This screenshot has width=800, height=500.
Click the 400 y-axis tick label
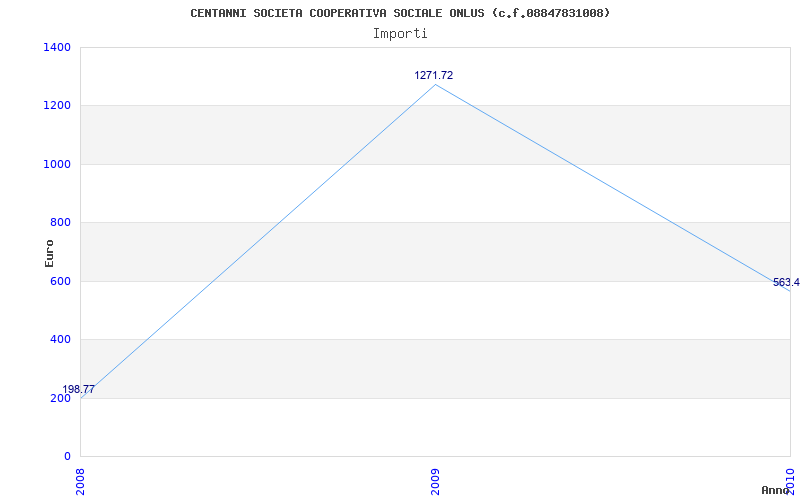coord(60,340)
